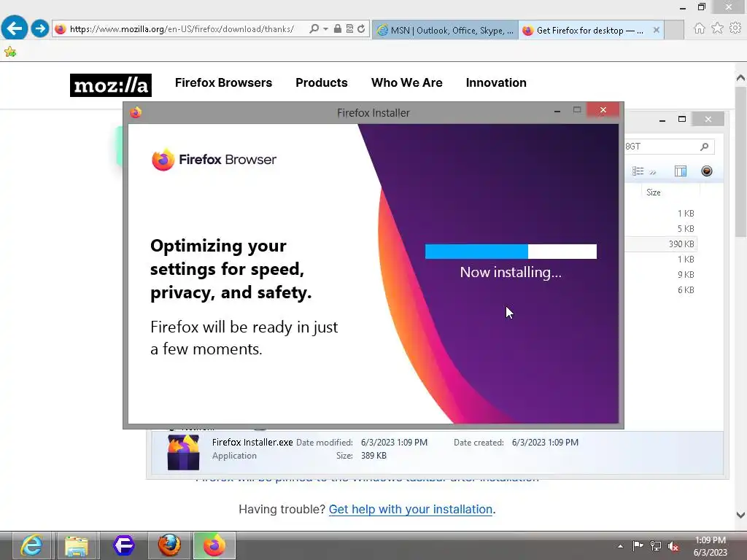Screen dimensions: 747x560
Task: Click the mozilla logo
Action: 111,85
